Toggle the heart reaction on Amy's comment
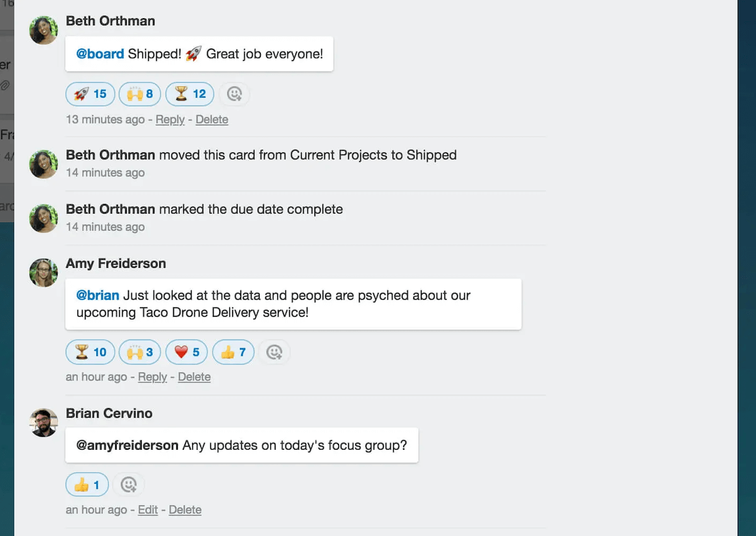 [186, 352]
